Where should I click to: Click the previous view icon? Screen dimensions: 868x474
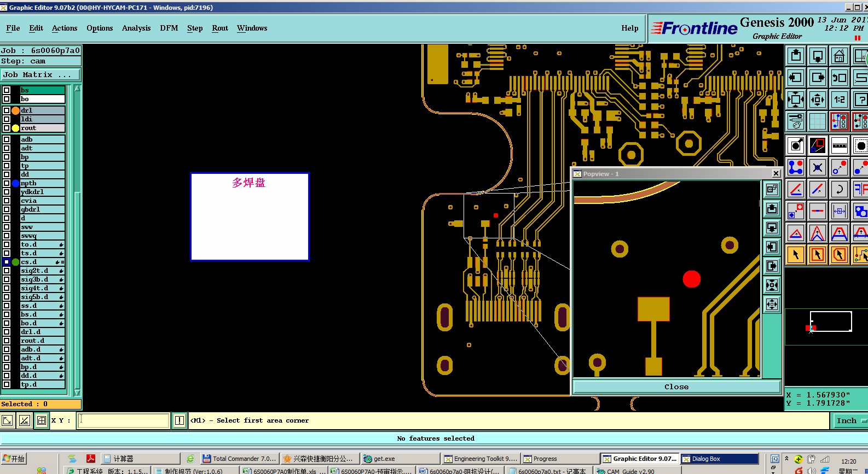point(840,78)
